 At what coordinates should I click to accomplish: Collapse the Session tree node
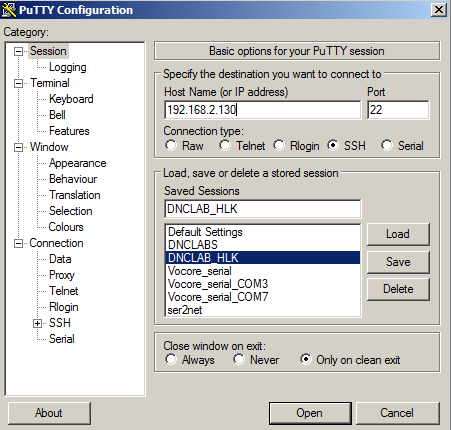pos(19,51)
